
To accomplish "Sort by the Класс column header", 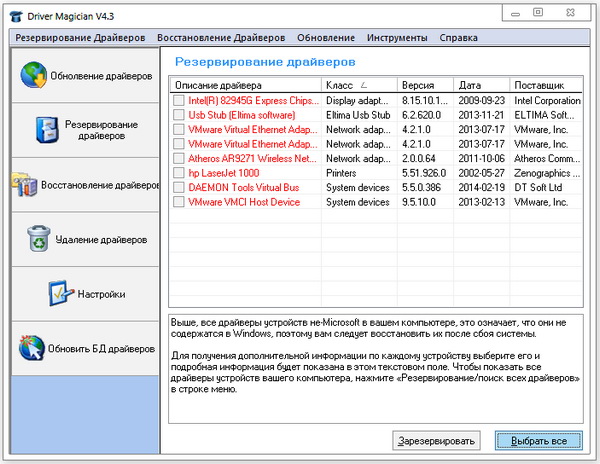I will (358, 84).
